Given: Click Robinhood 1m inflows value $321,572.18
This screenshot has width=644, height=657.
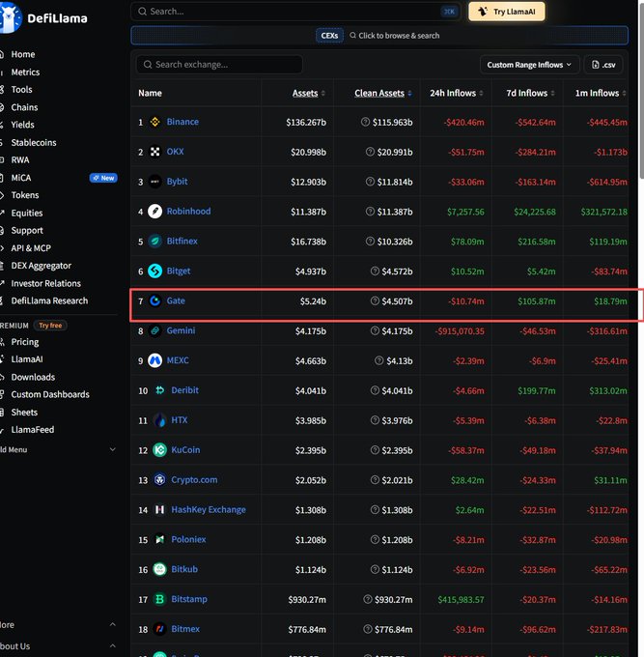Looking at the screenshot, I should [x=603, y=212].
